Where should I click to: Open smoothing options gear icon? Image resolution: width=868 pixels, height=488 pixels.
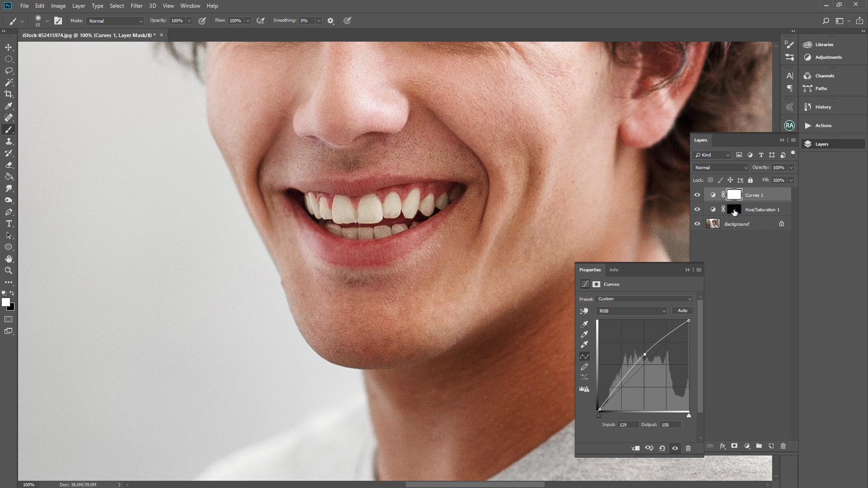pos(331,21)
